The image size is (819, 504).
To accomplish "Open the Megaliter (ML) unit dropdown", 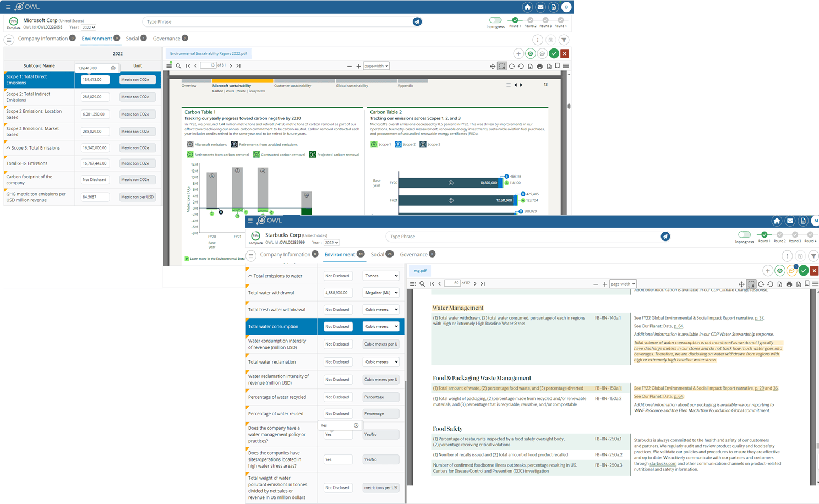I will pos(381,293).
